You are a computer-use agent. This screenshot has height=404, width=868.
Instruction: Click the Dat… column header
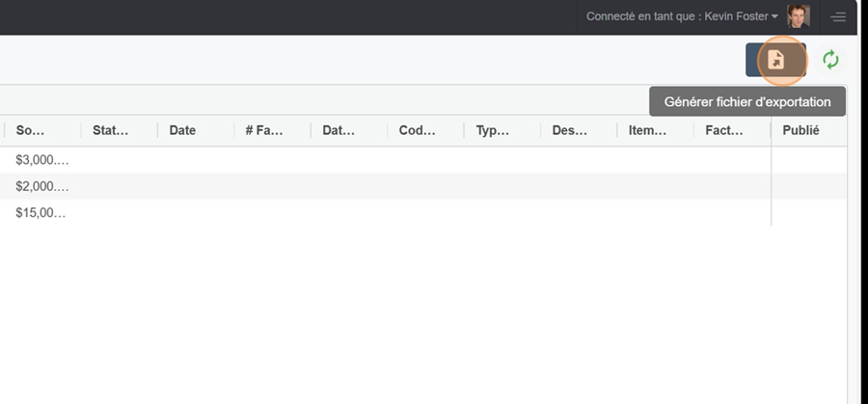point(339,130)
